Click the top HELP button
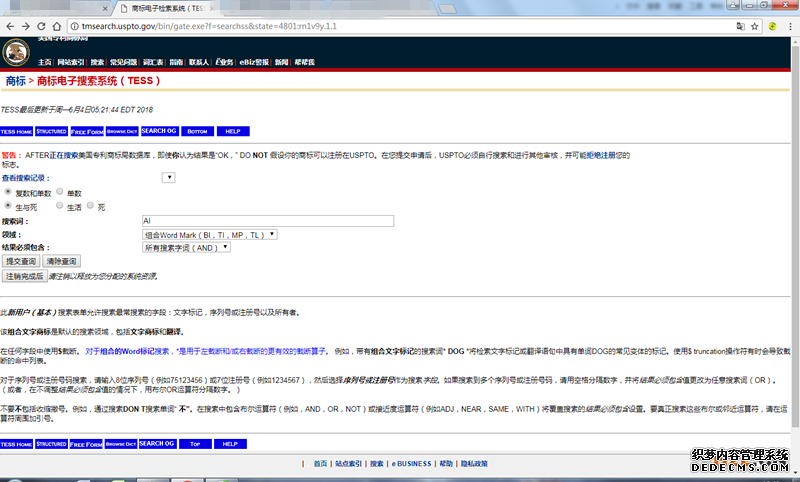 (x=233, y=132)
